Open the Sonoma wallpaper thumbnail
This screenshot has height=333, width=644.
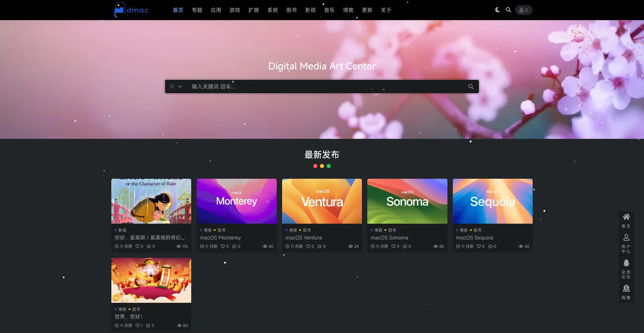(x=407, y=201)
